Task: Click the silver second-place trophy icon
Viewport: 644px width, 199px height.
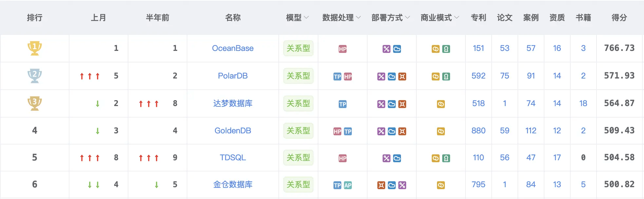Action: [x=34, y=76]
